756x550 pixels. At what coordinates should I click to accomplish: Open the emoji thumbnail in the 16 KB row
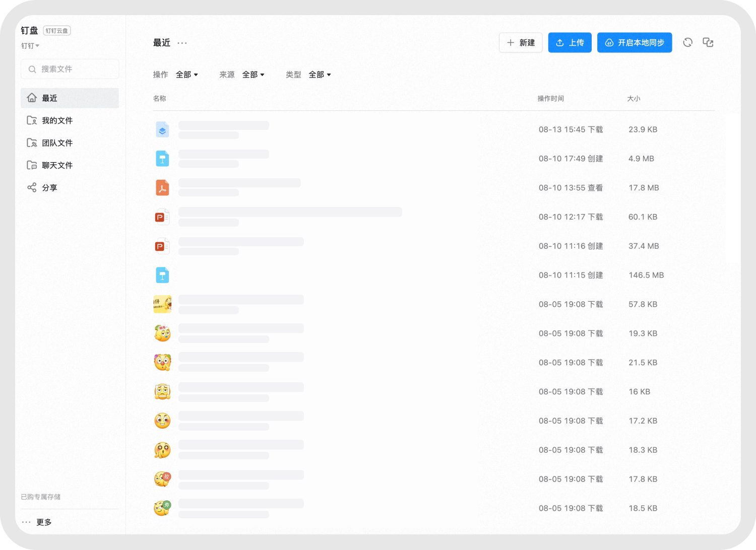click(x=162, y=392)
